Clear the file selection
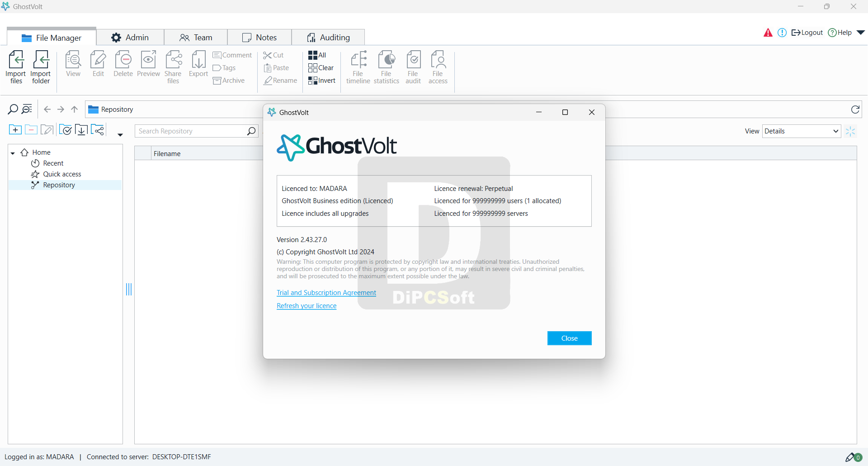 [x=321, y=68]
